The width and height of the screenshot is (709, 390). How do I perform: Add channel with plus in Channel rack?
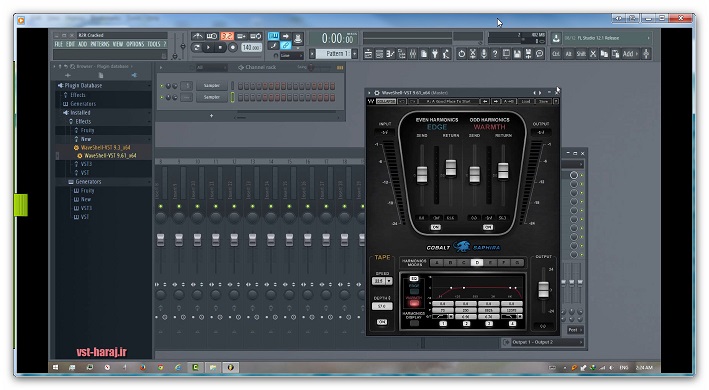pos(211,116)
